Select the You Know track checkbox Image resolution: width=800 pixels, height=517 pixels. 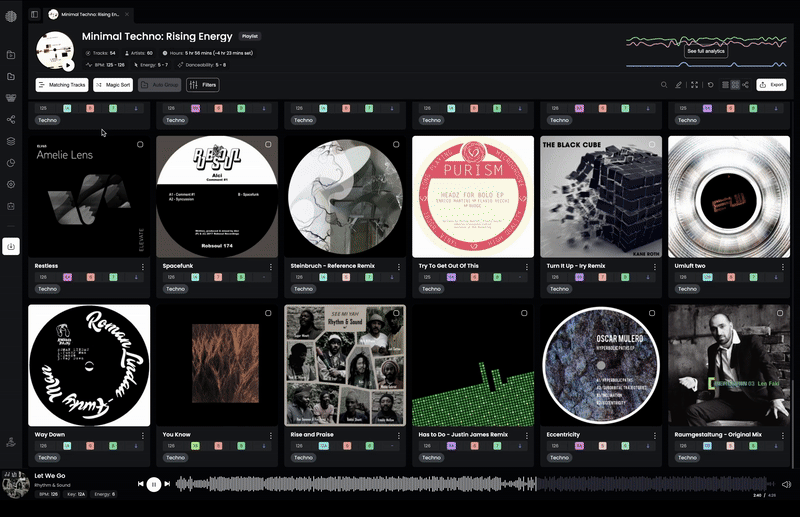268,313
